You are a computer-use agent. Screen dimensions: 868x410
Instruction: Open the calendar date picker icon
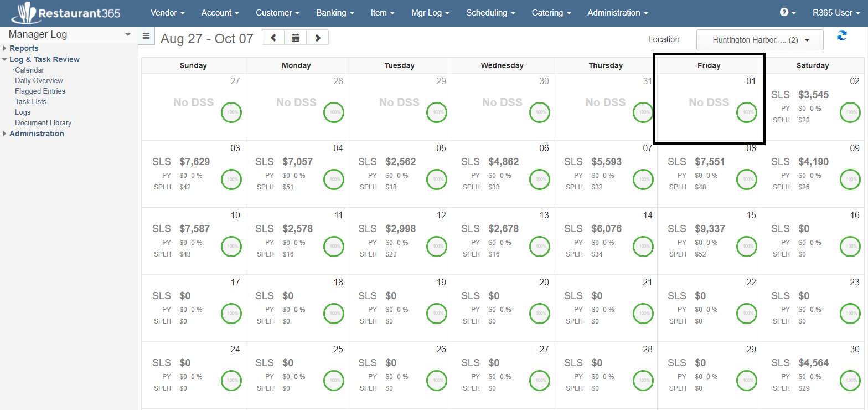pos(296,38)
